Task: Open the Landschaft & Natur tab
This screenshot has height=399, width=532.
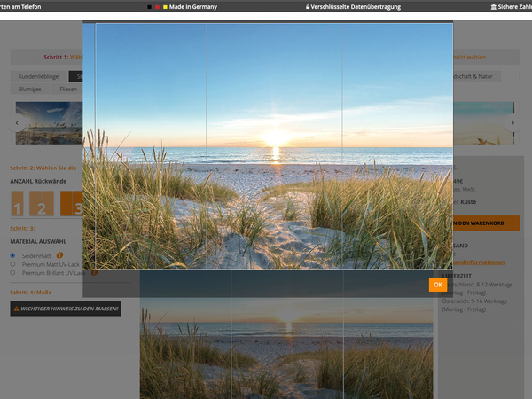Action: point(476,76)
